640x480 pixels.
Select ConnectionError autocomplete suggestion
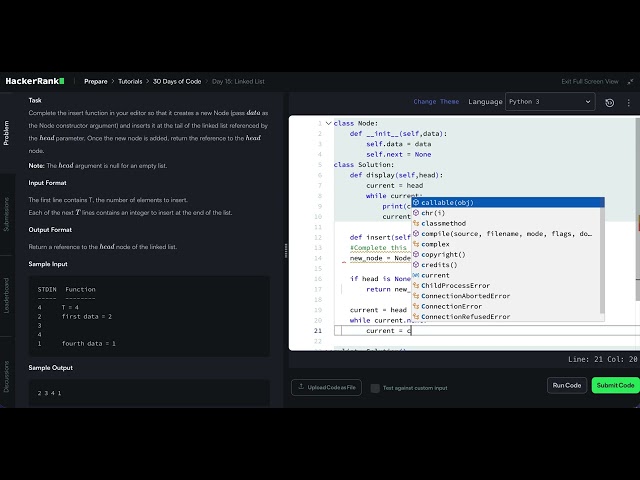click(505, 306)
